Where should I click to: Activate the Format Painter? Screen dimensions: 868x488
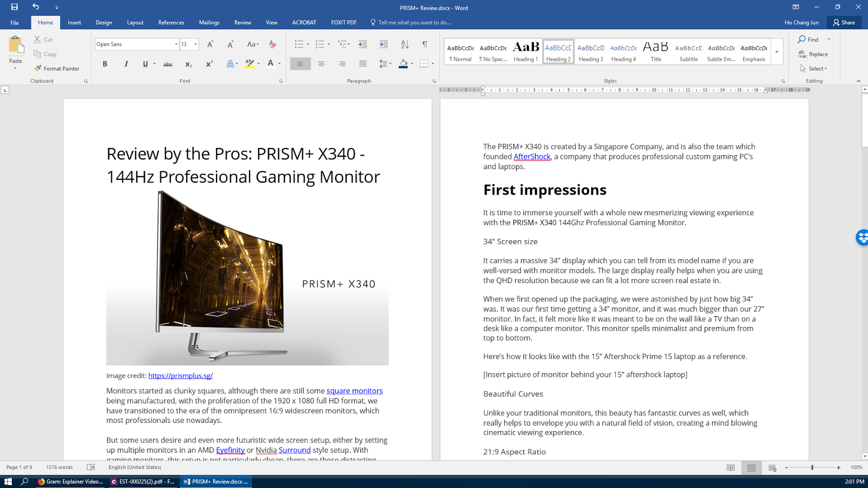point(57,68)
